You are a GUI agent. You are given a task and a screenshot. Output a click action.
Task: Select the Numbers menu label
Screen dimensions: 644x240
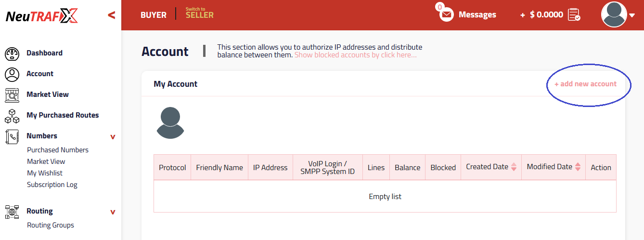42,136
